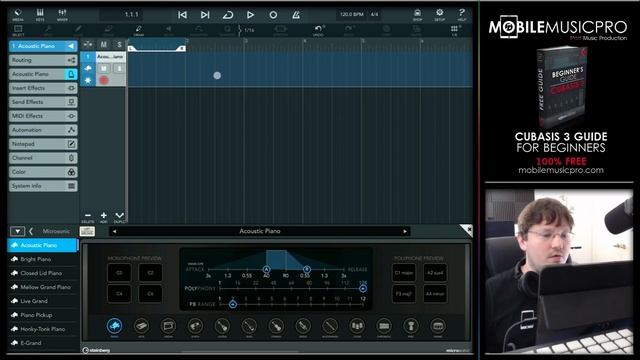Load next preset with right arrow
Image resolution: width=640 pixels, height=360 pixels.
(405, 231)
